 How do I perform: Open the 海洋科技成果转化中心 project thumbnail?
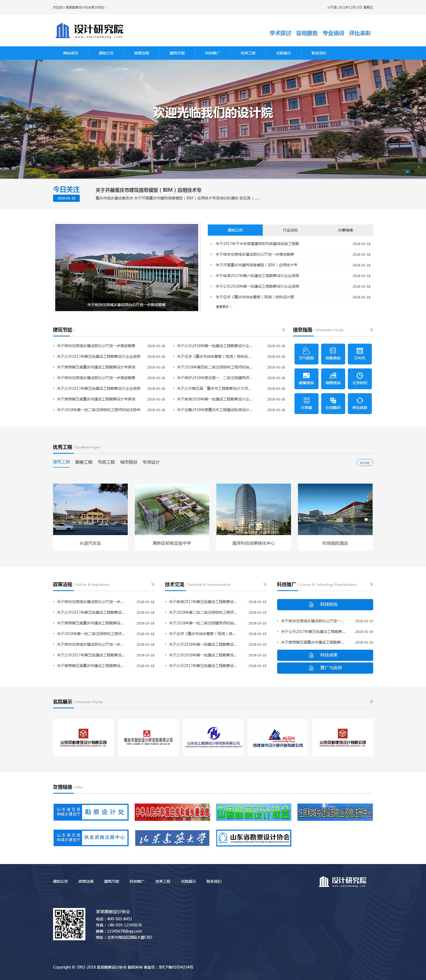coord(253,509)
